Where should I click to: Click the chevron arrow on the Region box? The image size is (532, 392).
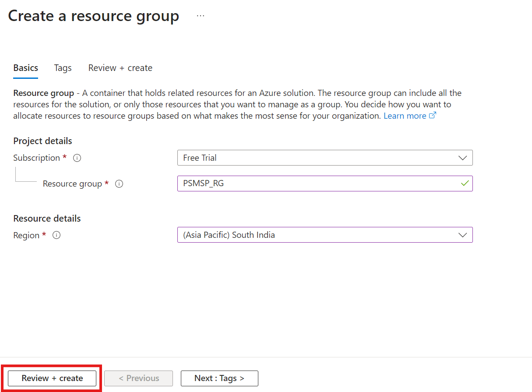[x=462, y=235]
